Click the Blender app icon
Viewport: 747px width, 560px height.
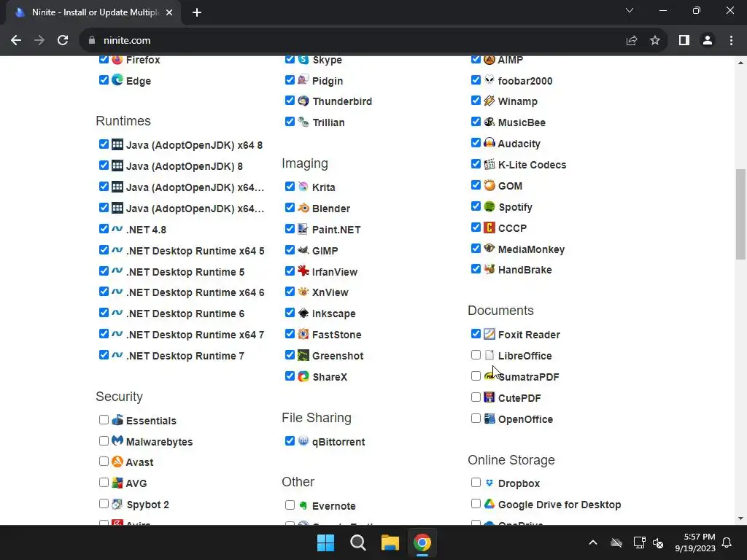point(303,208)
